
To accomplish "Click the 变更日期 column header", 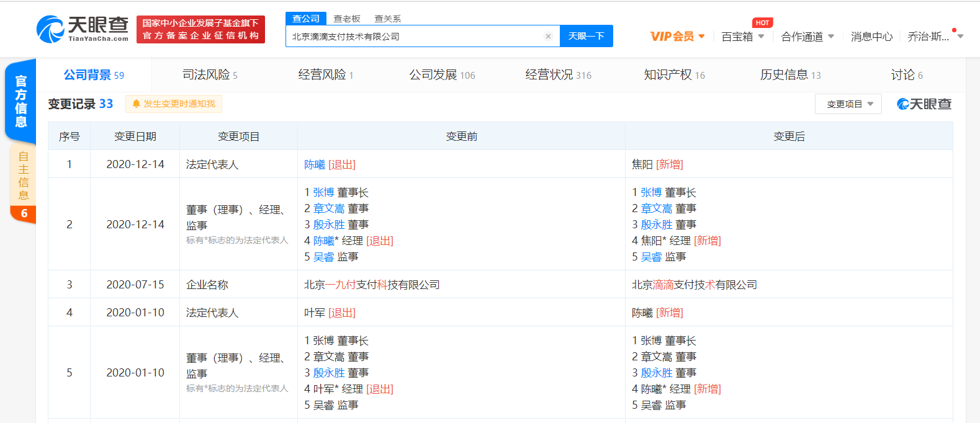I will tap(135, 136).
